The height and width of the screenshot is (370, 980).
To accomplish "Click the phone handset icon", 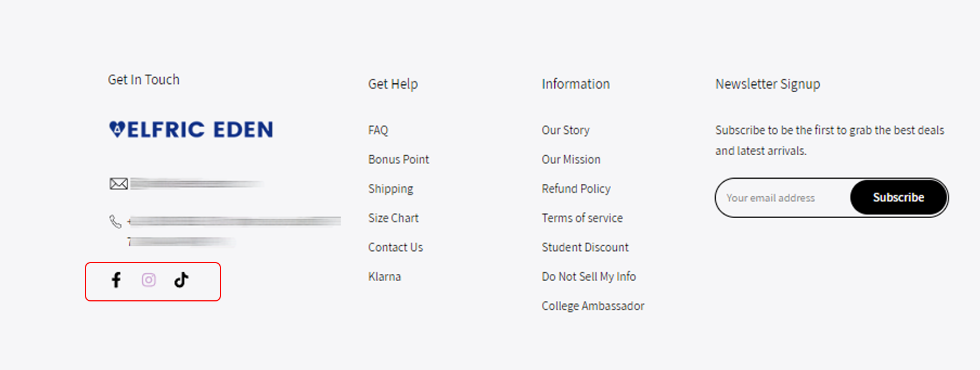I will pyautogui.click(x=115, y=222).
